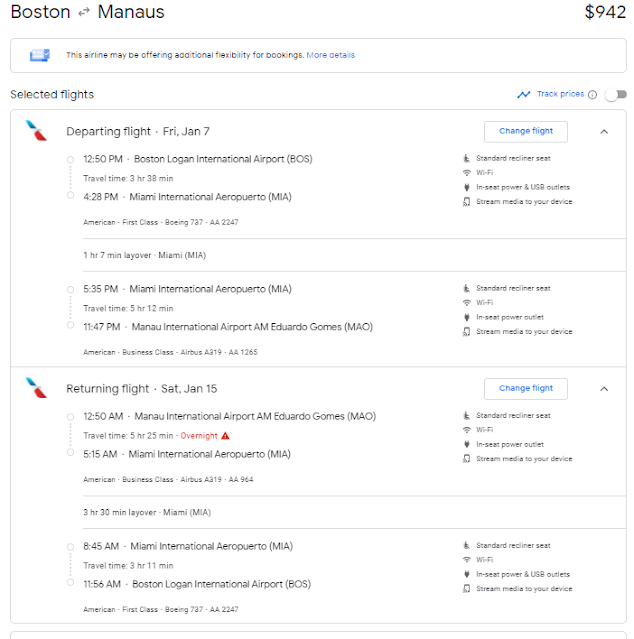Screen dimensions: 634x639
Task: Click the Wi-Fi icon of the Boston–Miami segment
Action: [467, 173]
